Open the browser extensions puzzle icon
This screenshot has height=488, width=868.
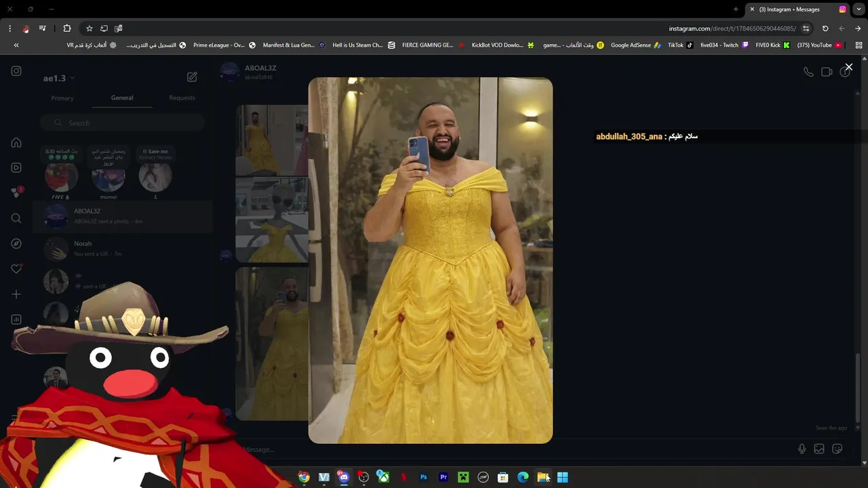[x=66, y=28]
